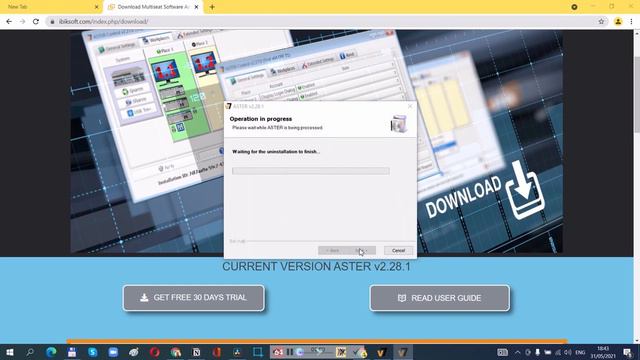Open ASTER installer icon in taskbar
This screenshot has width=640, height=360.
(402, 352)
